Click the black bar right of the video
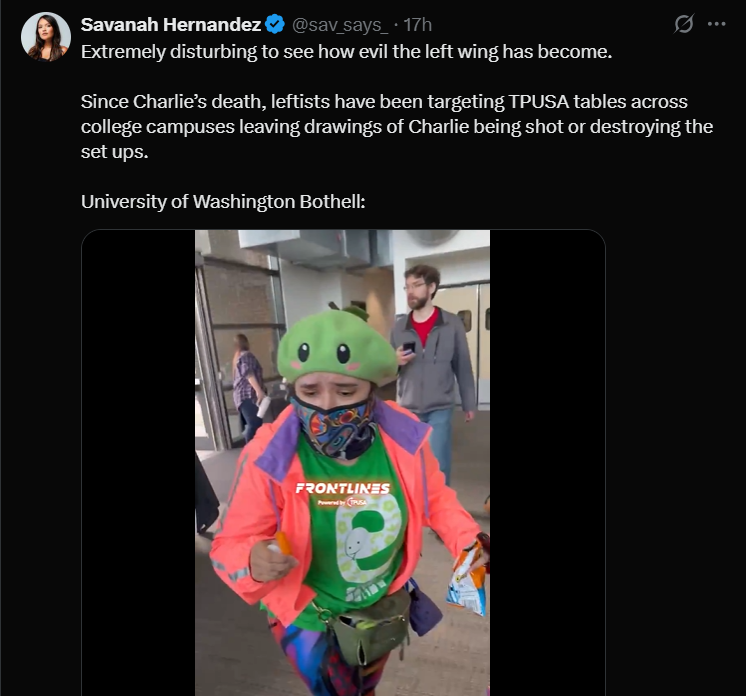Image resolution: width=746 pixels, height=696 pixels. (x=547, y=462)
